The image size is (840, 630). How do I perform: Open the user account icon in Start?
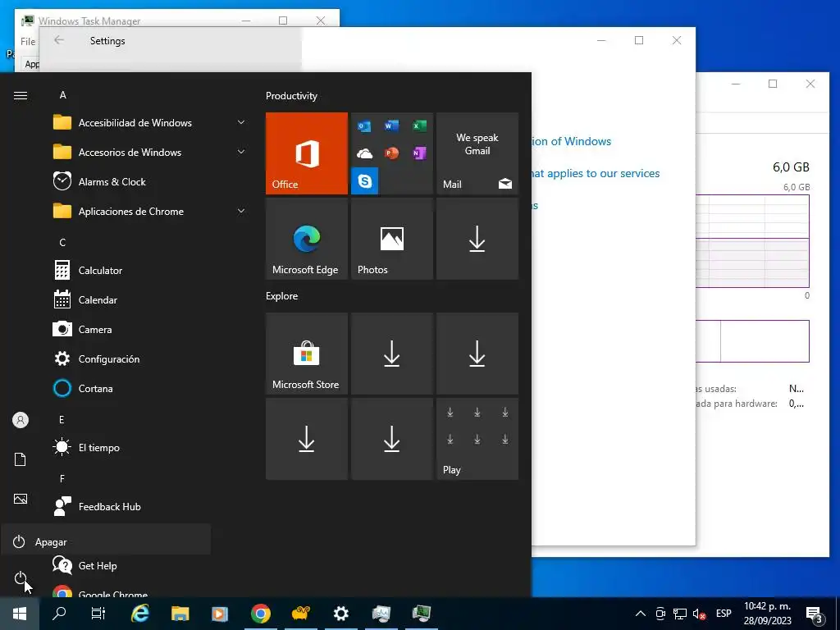[x=21, y=420]
